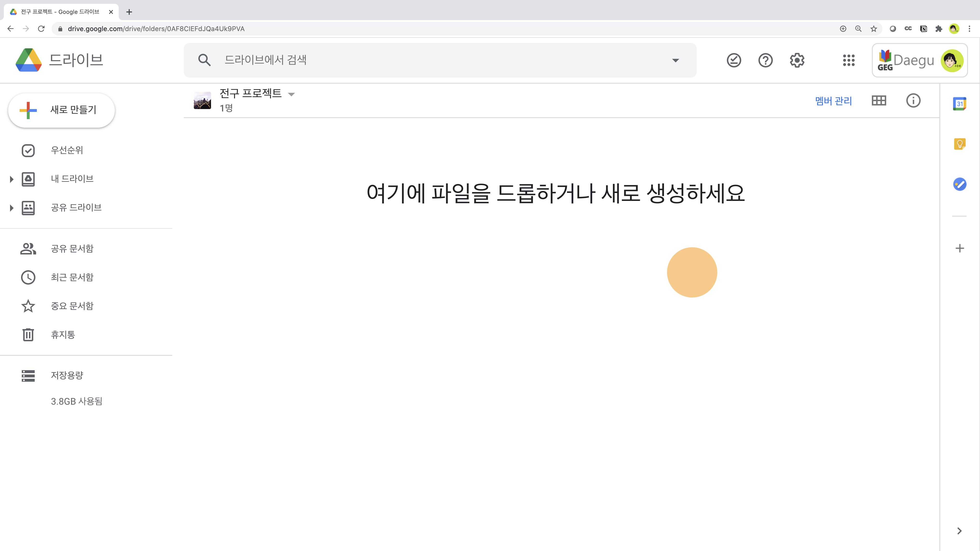Open the 전구 프로젝트 folder dropdown arrow
This screenshot has width=980, height=551.
click(291, 94)
